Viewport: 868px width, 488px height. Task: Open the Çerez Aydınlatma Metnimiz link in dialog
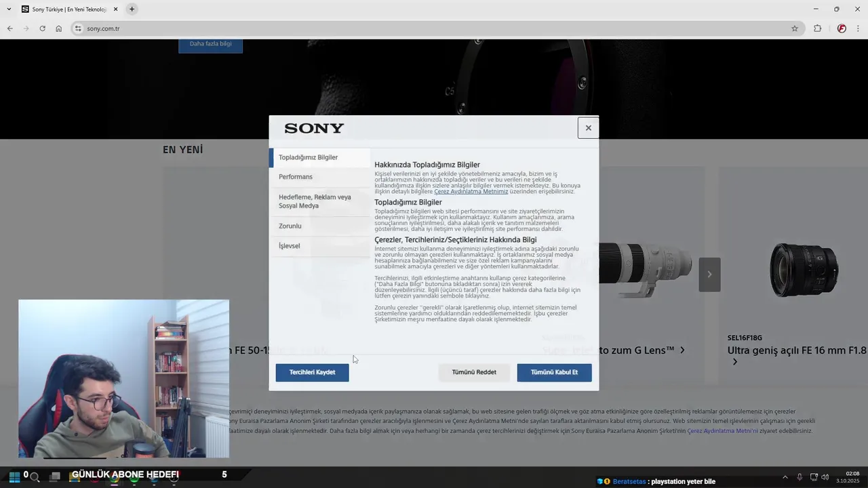click(471, 191)
